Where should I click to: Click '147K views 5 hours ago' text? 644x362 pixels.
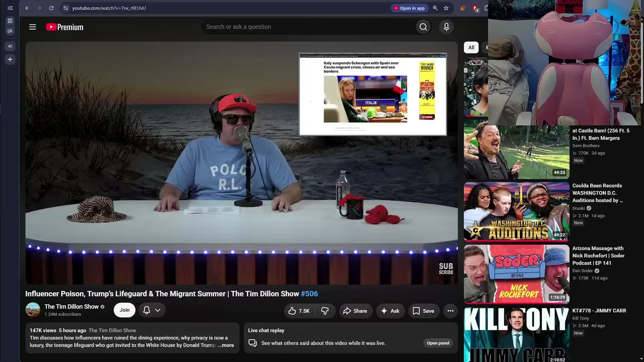click(x=58, y=330)
